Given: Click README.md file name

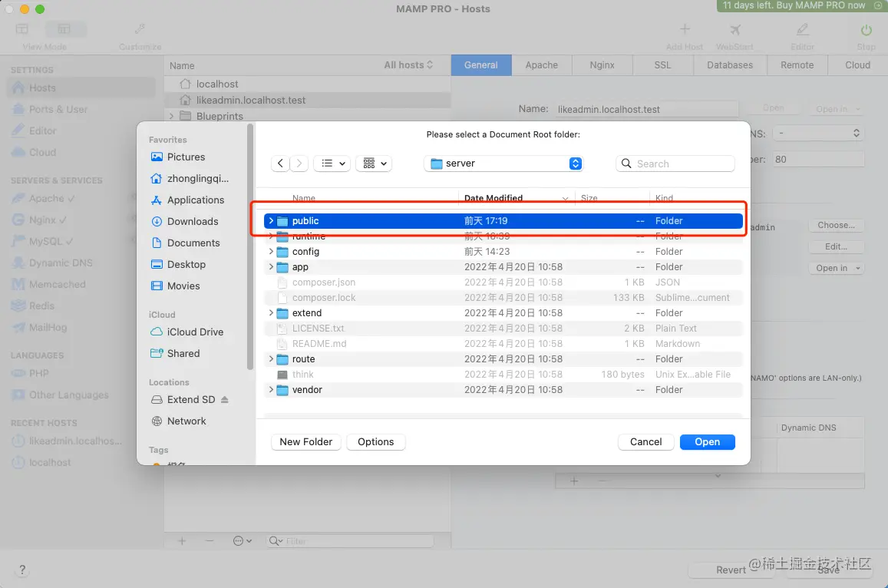Looking at the screenshot, I should [319, 344].
